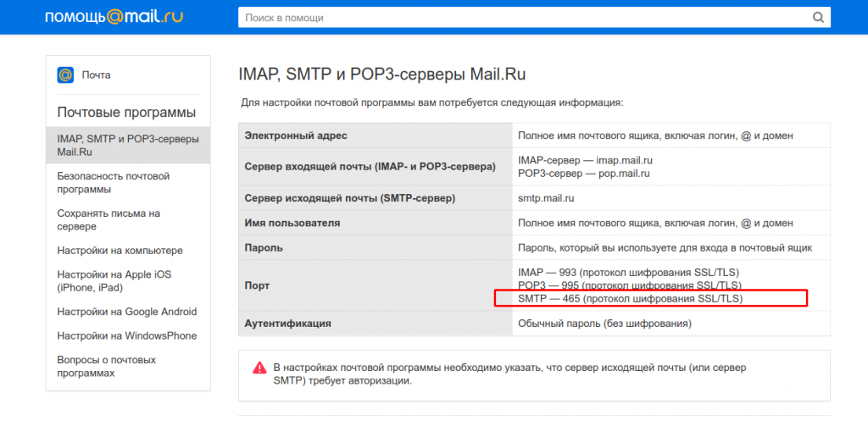
Task: Click the Почта @ icon in sidebar
Action: 65,75
